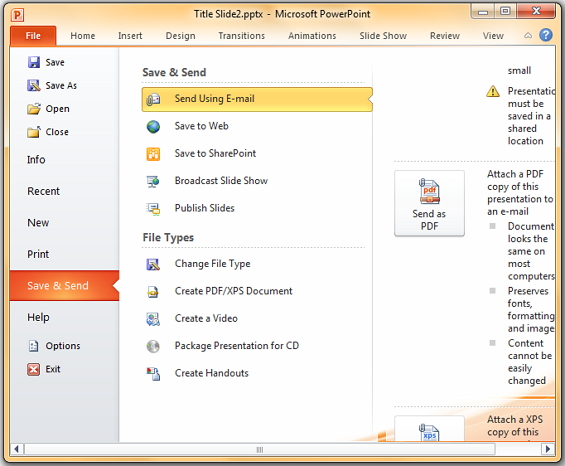565x466 pixels.
Task: Open the File tab
Action: point(33,36)
